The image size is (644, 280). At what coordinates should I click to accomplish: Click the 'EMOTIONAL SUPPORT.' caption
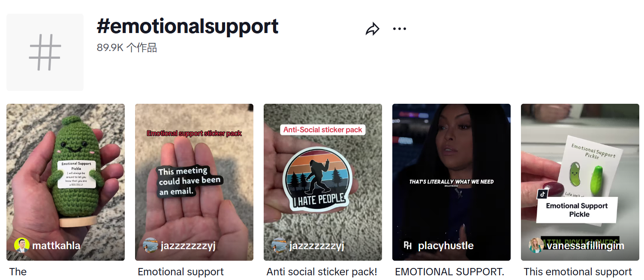[449, 272]
